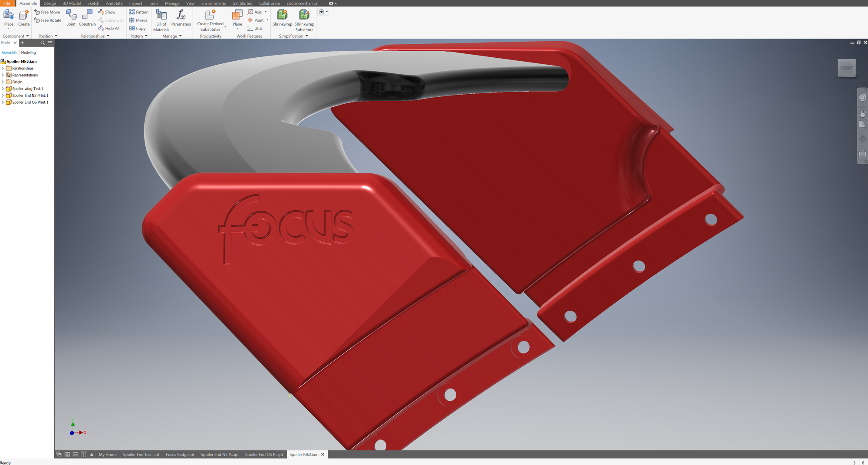Click the Place component icon

9,15
